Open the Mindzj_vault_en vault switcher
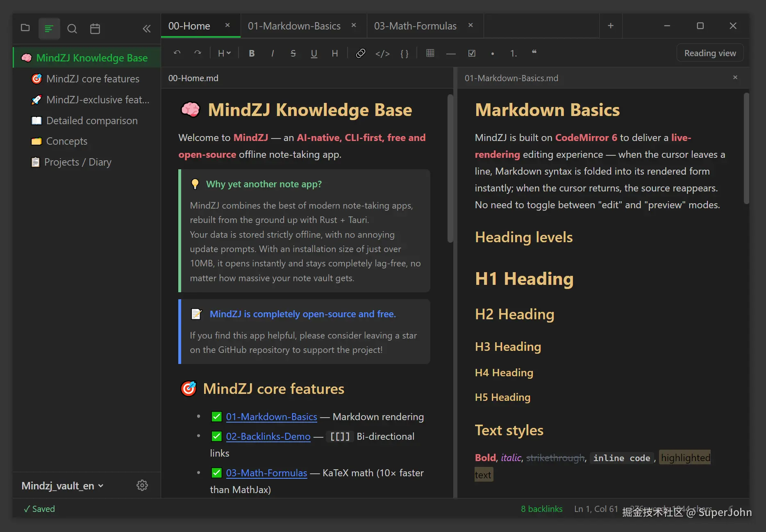The width and height of the screenshot is (766, 532). [61, 485]
